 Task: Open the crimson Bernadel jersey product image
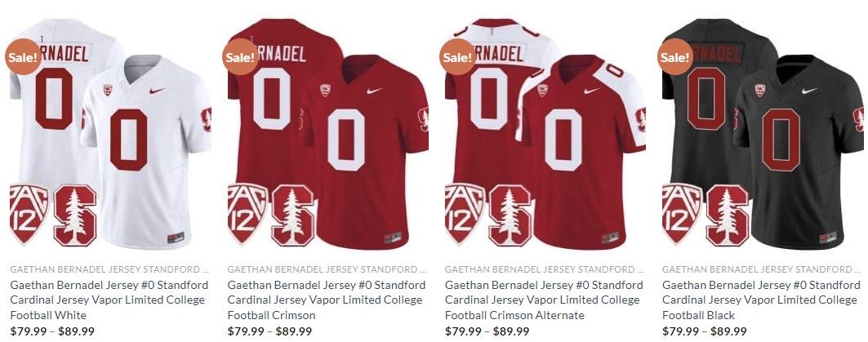pyautogui.click(x=327, y=135)
